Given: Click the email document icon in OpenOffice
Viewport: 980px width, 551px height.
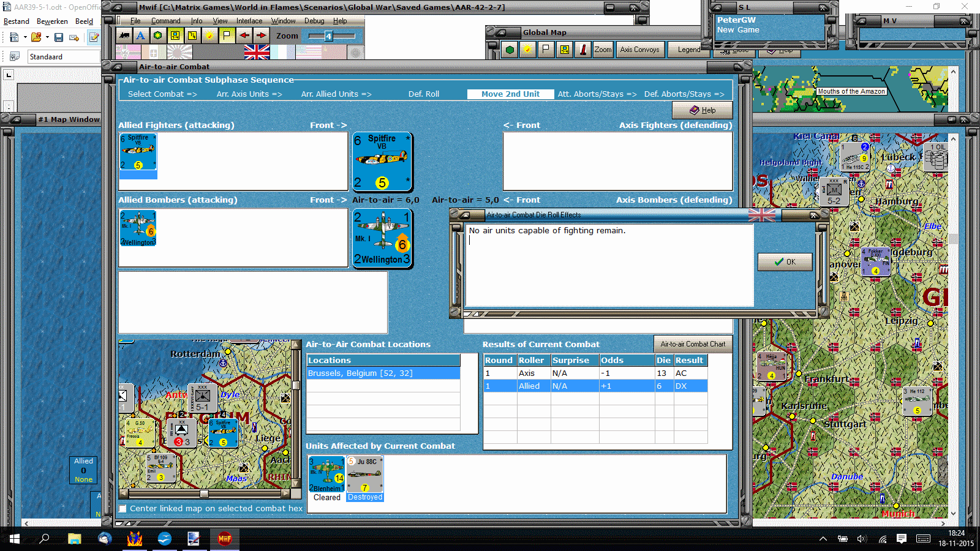Looking at the screenshot, I should (74, 37).
